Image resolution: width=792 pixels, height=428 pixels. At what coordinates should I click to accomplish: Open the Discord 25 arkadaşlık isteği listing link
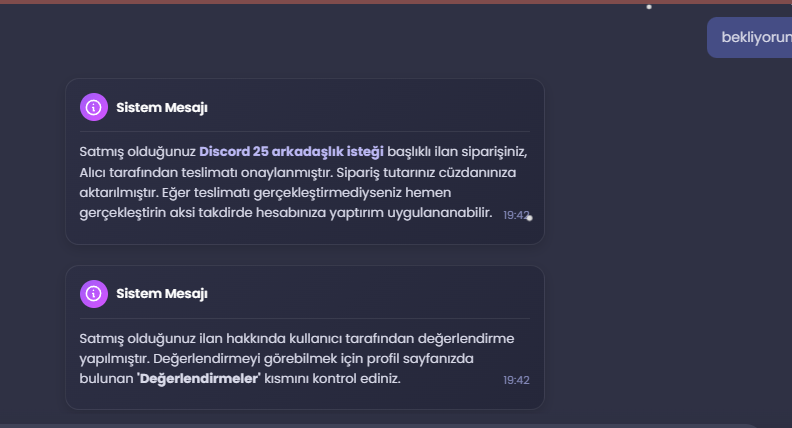tap(291, 152)
